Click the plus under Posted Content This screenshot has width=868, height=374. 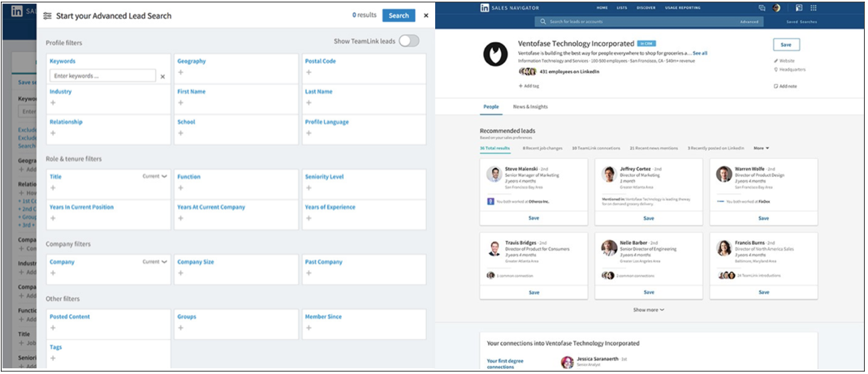pyautogui.click(x=53, y=328)
